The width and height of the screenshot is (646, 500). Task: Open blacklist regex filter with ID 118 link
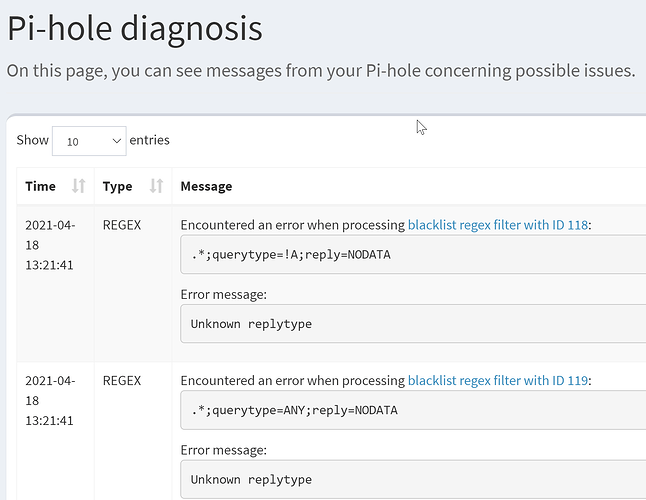coord(498,225)
